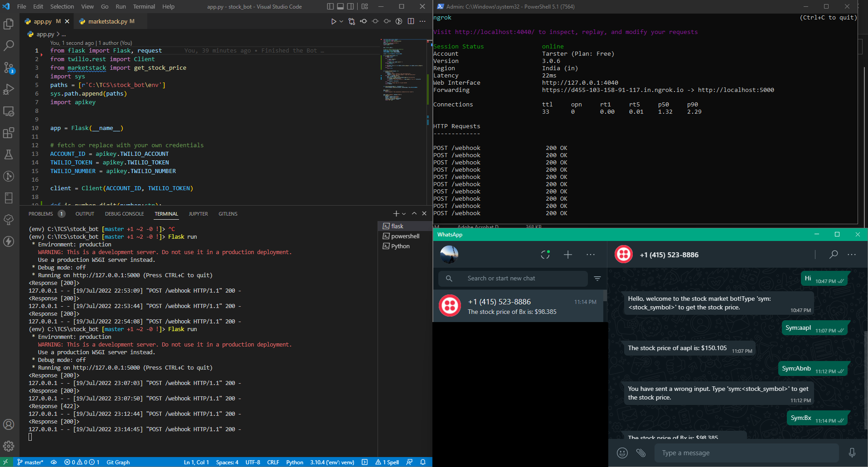The width and height of the screenshot is (868, 467).
Task: Toggle bottom panel layout icon
Action: click(x=340, y=6)
